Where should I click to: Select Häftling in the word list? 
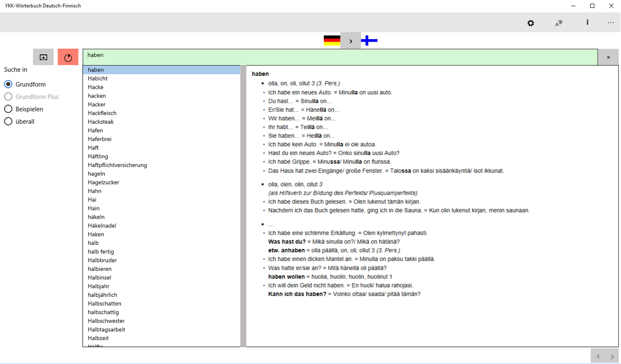(162, 156)
